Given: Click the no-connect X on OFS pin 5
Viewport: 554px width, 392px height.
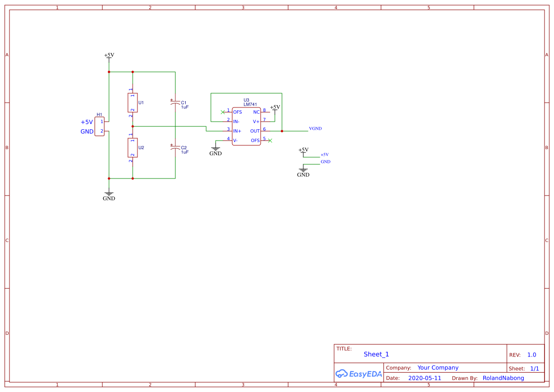Looking at the screenshot, I should pyautogui.click(x=270, y=141).
